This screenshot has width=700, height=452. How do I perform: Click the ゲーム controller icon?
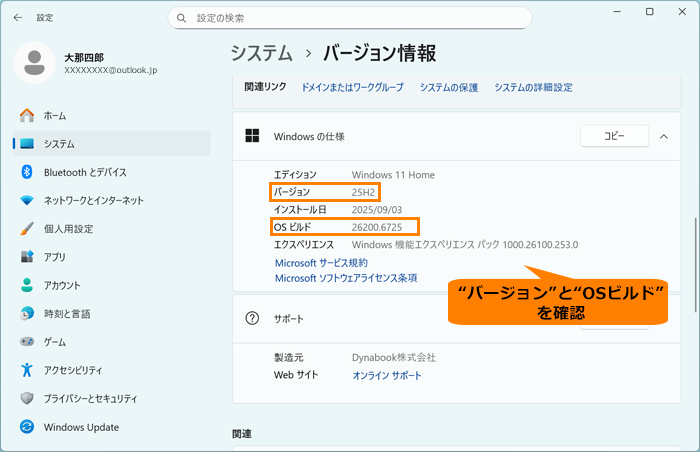pos(27,342)
